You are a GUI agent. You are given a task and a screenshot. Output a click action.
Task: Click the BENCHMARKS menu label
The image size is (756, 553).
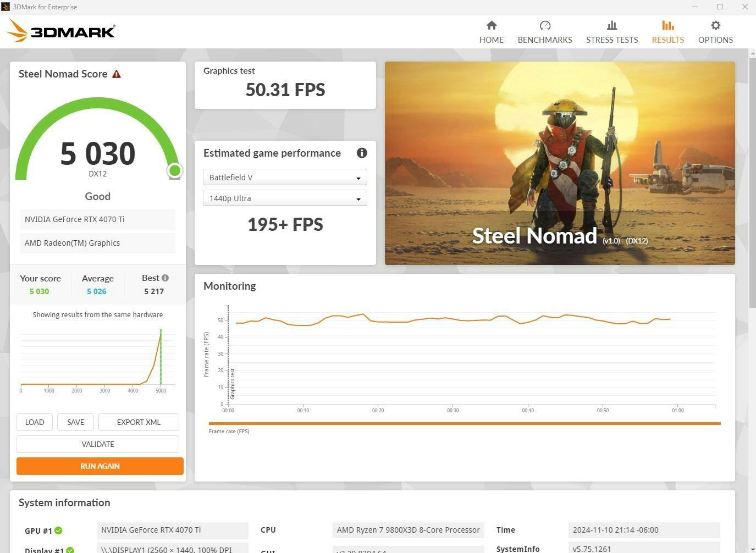click(x=545, y=40)
